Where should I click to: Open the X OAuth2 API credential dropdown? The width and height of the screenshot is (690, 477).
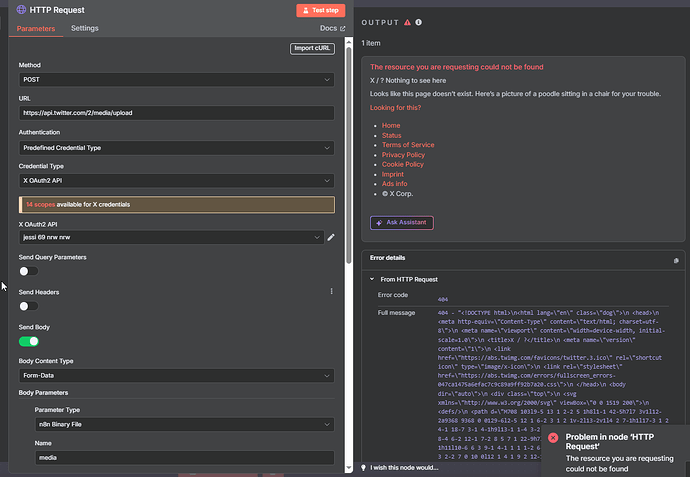(x=171, y=237)
